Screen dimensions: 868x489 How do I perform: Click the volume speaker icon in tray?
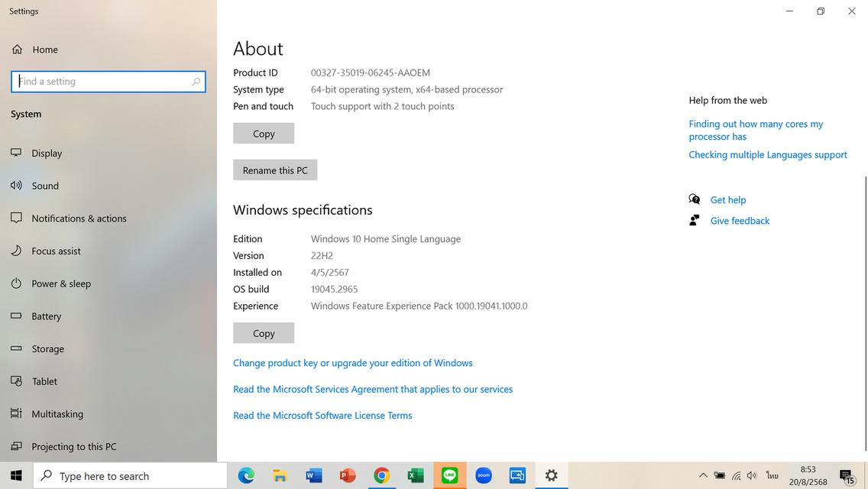pos(752,476)
